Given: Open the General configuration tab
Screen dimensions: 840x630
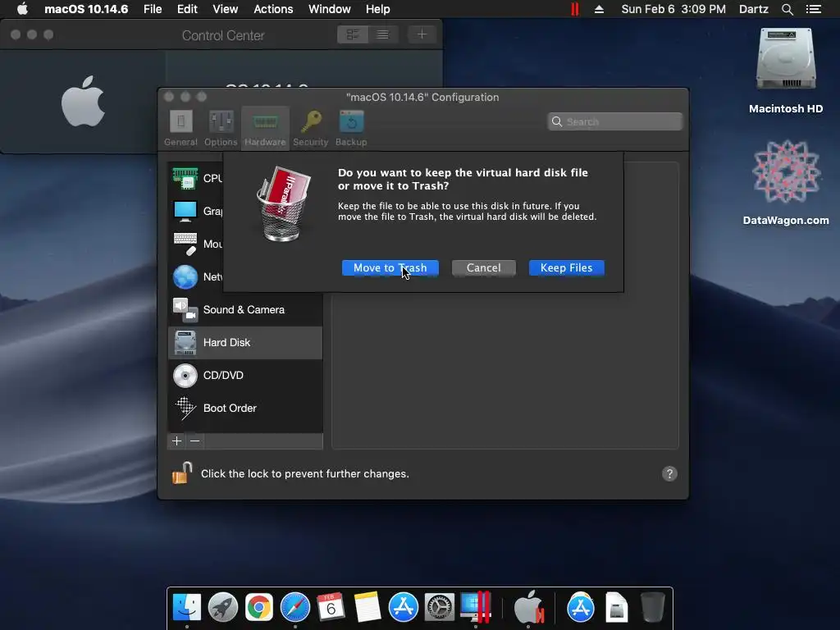Looking at the screenshot, I should (180, 129).
